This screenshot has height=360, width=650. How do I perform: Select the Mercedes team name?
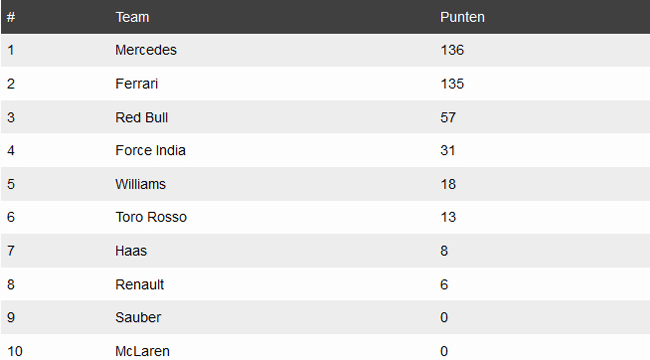(146, 50)
